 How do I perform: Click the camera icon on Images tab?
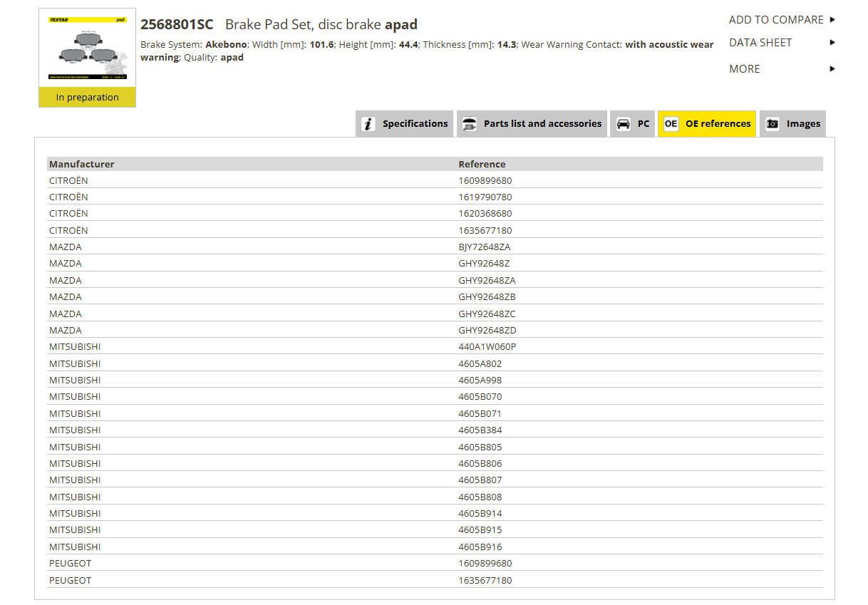point(773,124)
